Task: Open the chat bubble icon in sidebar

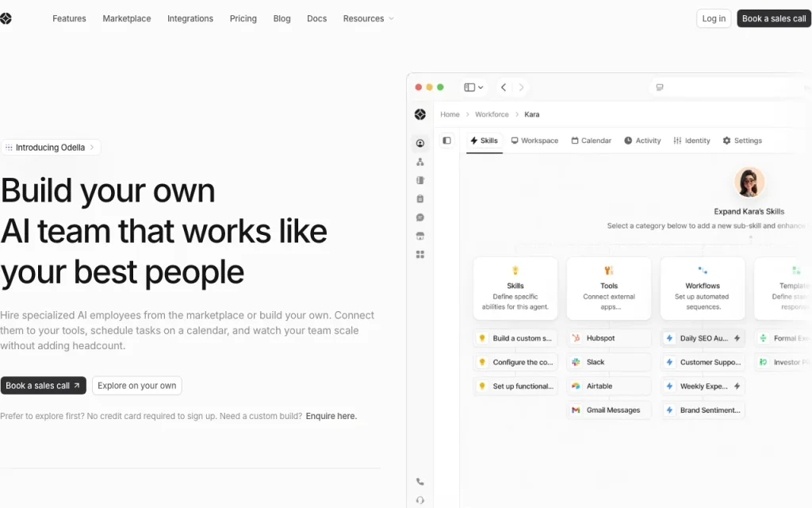Action: [420, 217]
